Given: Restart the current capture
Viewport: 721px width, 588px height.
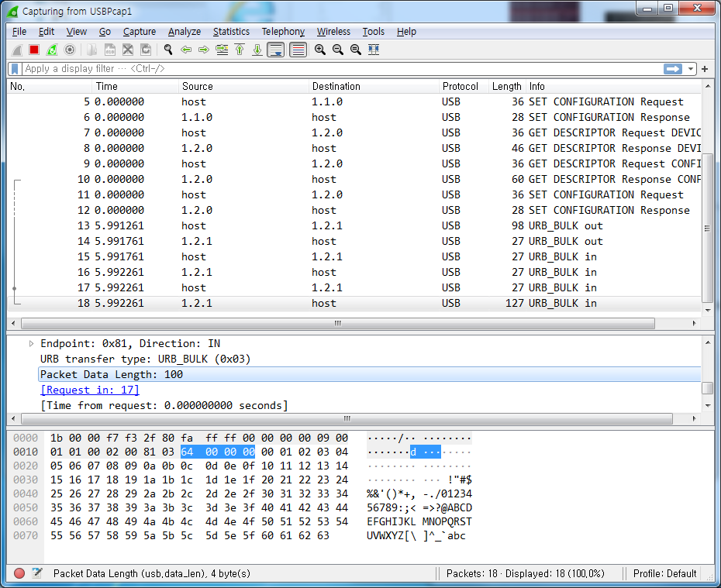Looking at the screenshot, I should point(52,50).
